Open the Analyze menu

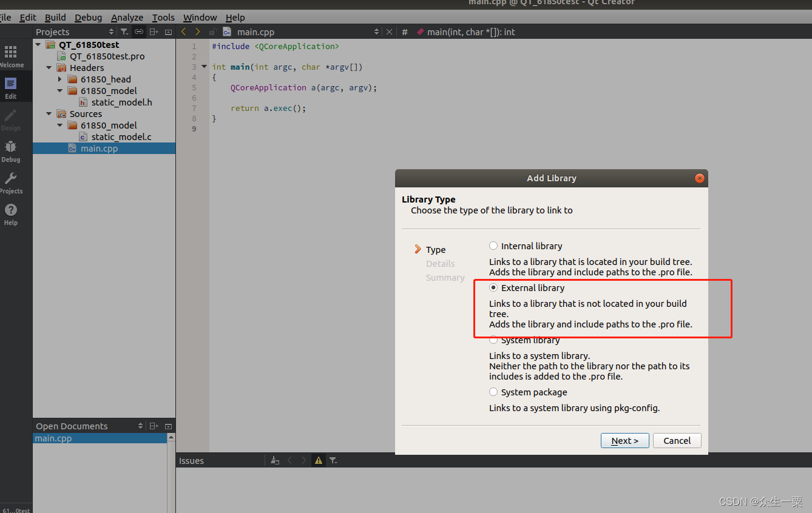click(127, 18)
